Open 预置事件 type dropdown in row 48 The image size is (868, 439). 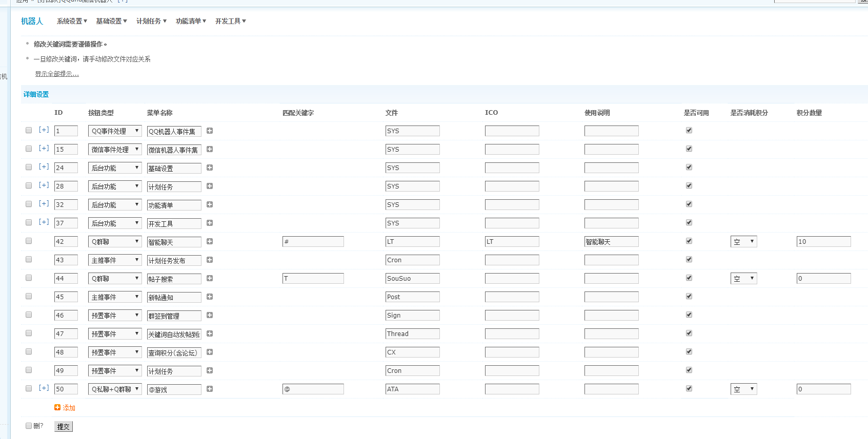click(x=115, y=352)
